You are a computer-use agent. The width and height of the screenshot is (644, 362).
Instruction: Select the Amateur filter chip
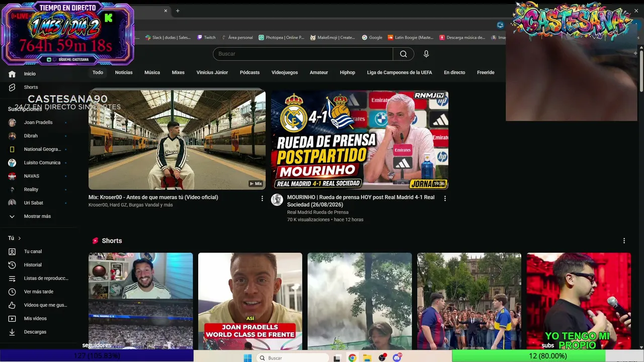[319, 72]
